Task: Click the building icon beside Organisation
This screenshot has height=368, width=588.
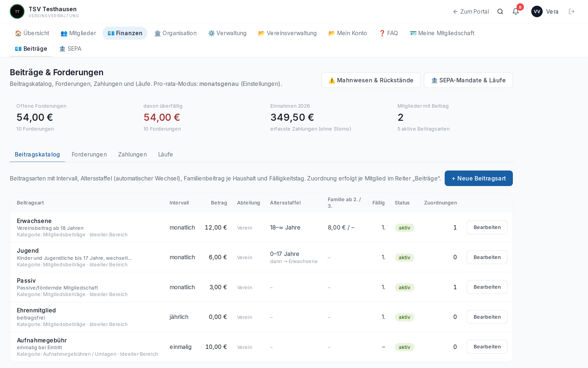Action: (157, 33)
